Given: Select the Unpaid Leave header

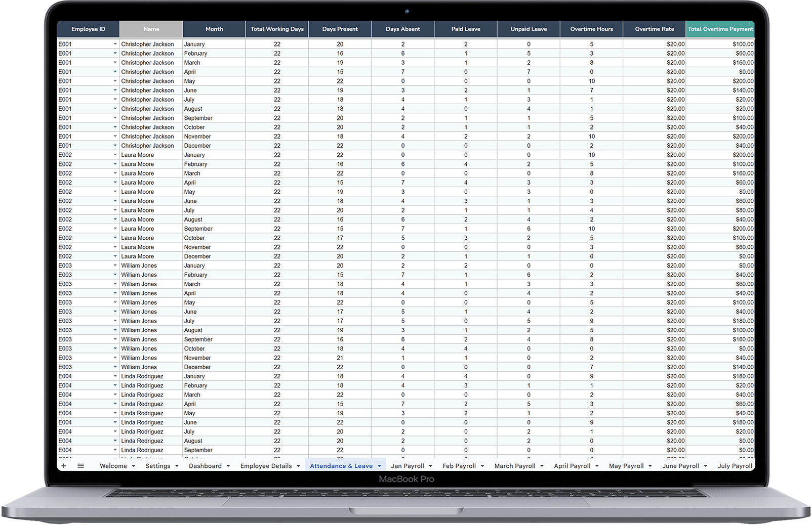Looking at the screenshot, I should [529, 29].
